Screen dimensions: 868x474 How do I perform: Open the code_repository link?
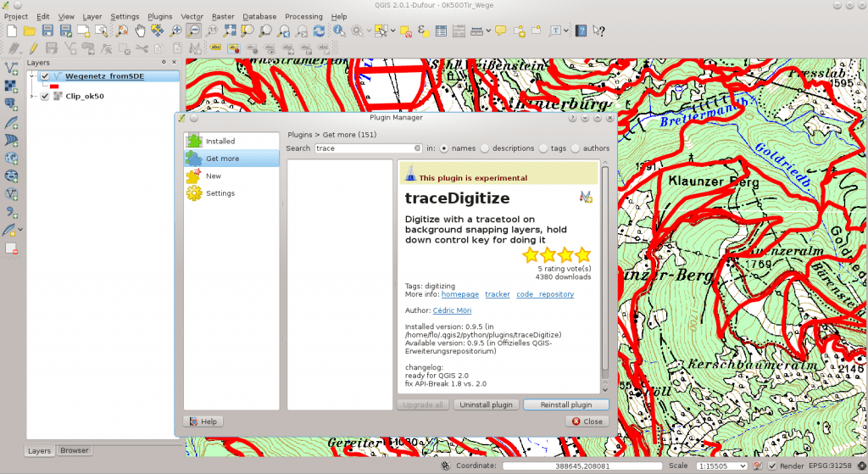click(x=545, y=294)
